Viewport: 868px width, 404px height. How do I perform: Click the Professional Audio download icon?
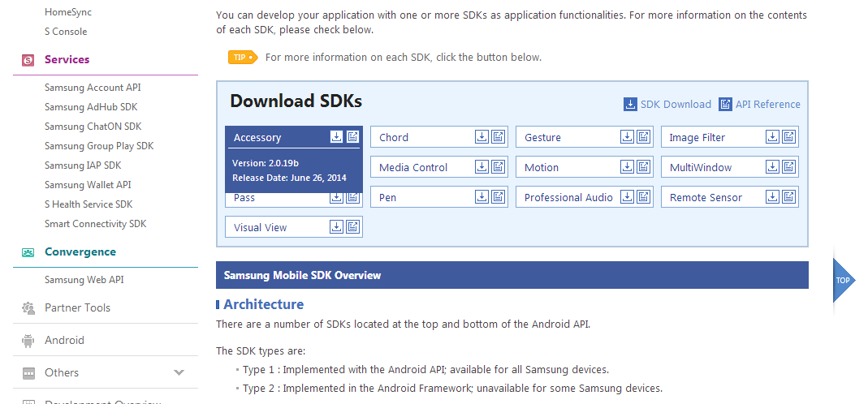(x=627, y=196)
